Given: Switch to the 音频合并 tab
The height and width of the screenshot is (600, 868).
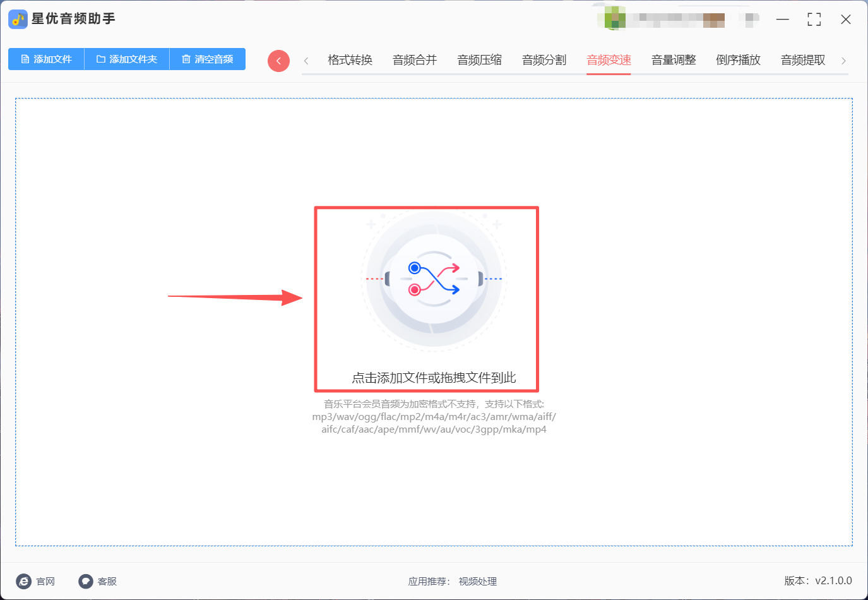Looking at the screenshot, I should (415, 60).
